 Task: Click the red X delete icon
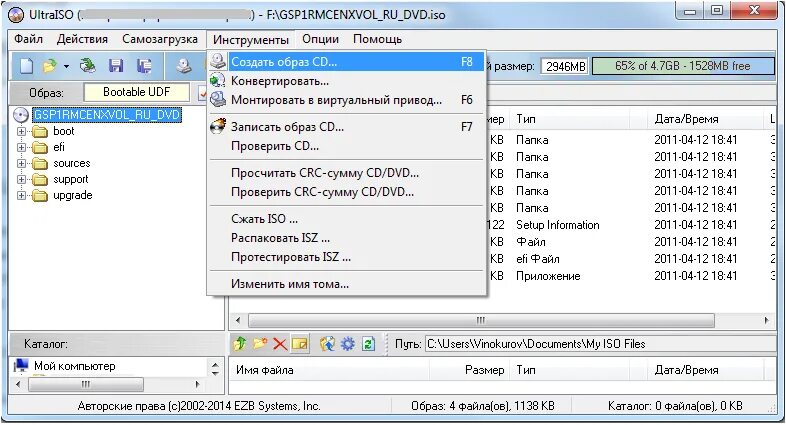point(280,344)
